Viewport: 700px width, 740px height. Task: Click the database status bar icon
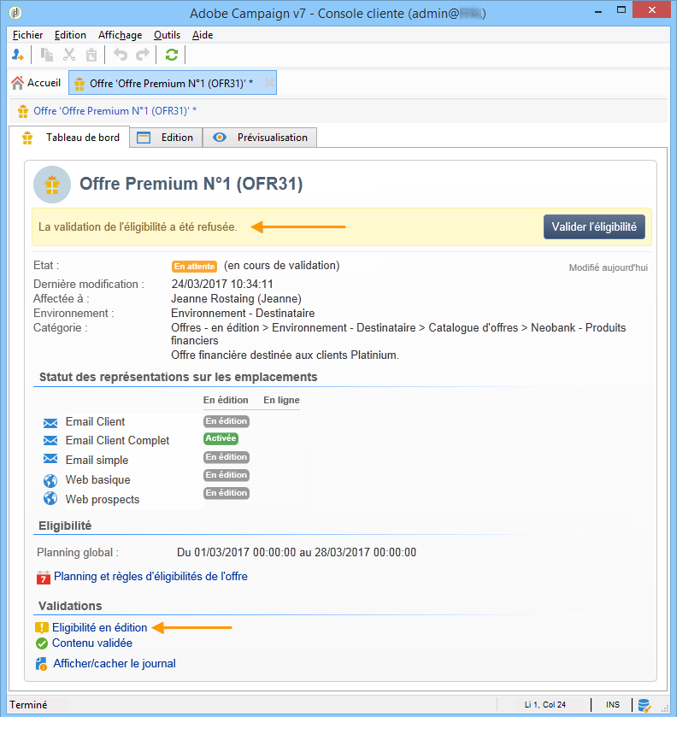644,706
